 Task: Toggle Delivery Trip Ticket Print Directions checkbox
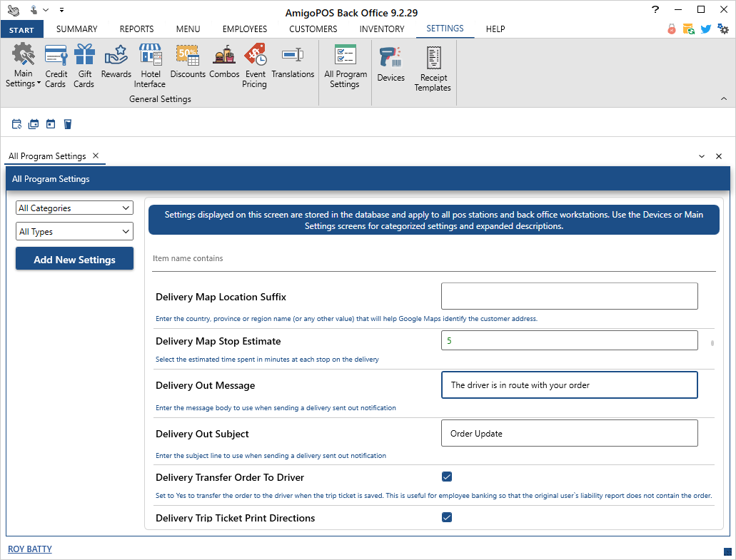[x=447, y=517]
